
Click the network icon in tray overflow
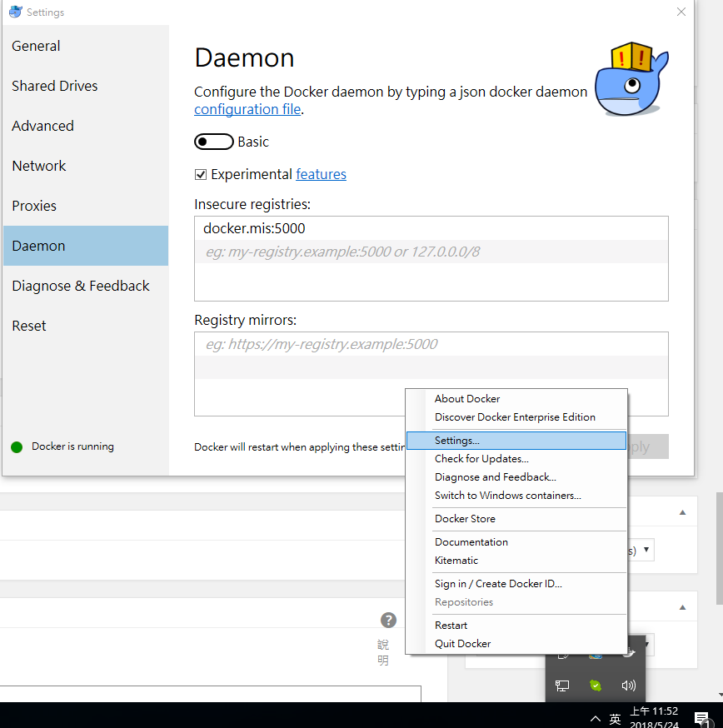(562, 686)
